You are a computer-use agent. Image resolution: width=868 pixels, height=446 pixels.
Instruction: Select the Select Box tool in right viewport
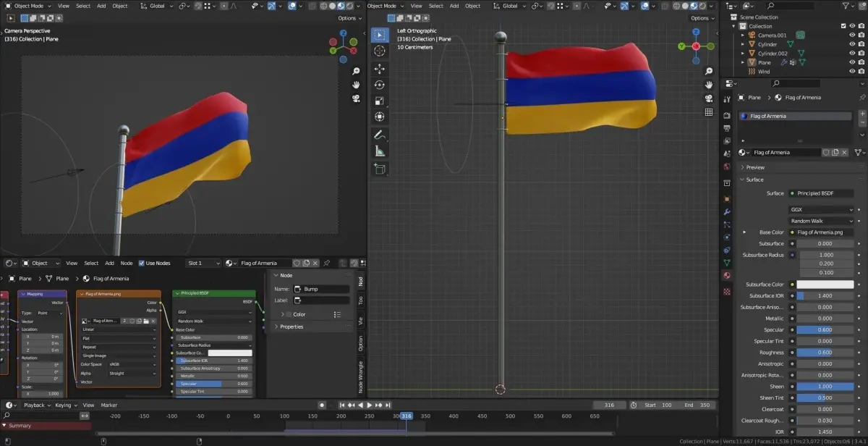(380, 35)
